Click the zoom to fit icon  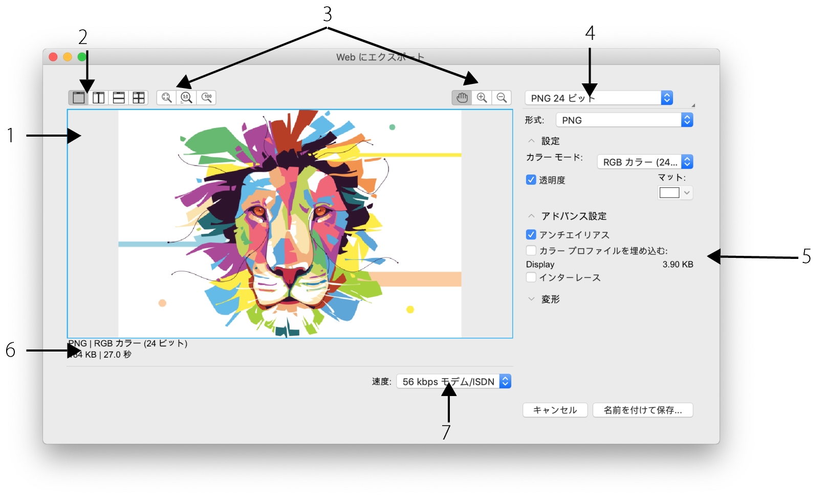click(x=166, y=98)
